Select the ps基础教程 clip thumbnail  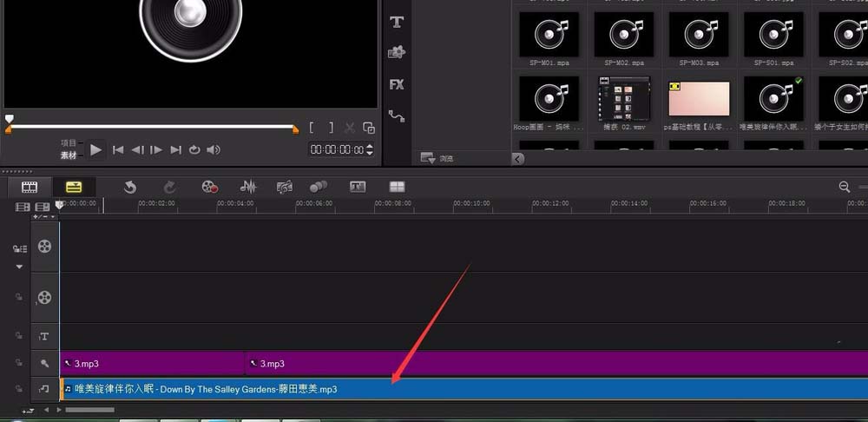699,99
